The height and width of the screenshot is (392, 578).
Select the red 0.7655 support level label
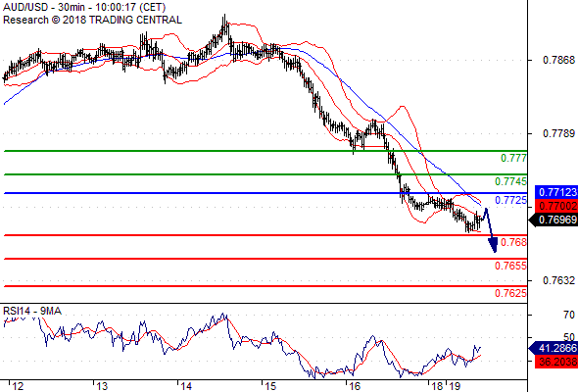pyautogui.click(x=511, y=266)
